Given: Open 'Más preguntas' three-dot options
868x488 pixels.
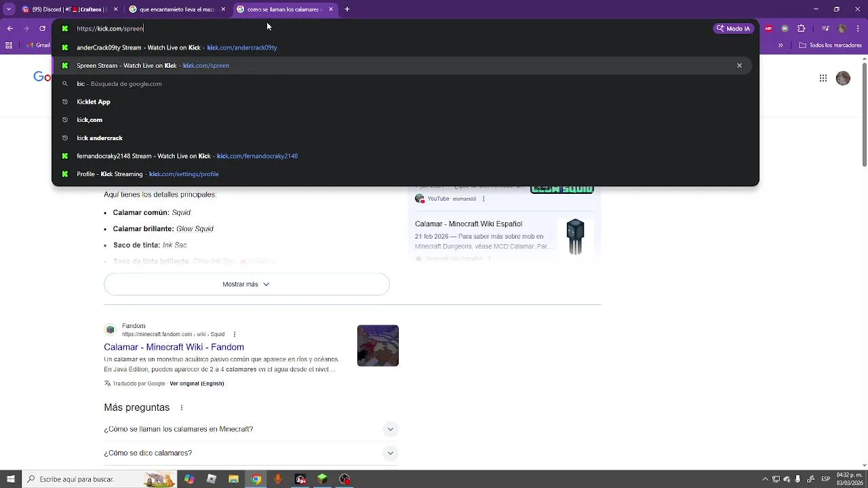Looking at the screenshot, I should [x=181, y=407].
